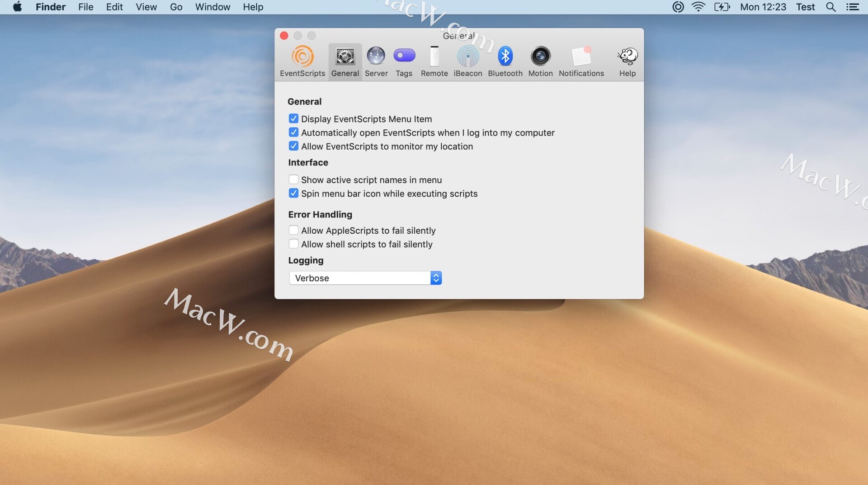Open the Go menu
Viewport: 868px width, 485px height.
point(176,7)
